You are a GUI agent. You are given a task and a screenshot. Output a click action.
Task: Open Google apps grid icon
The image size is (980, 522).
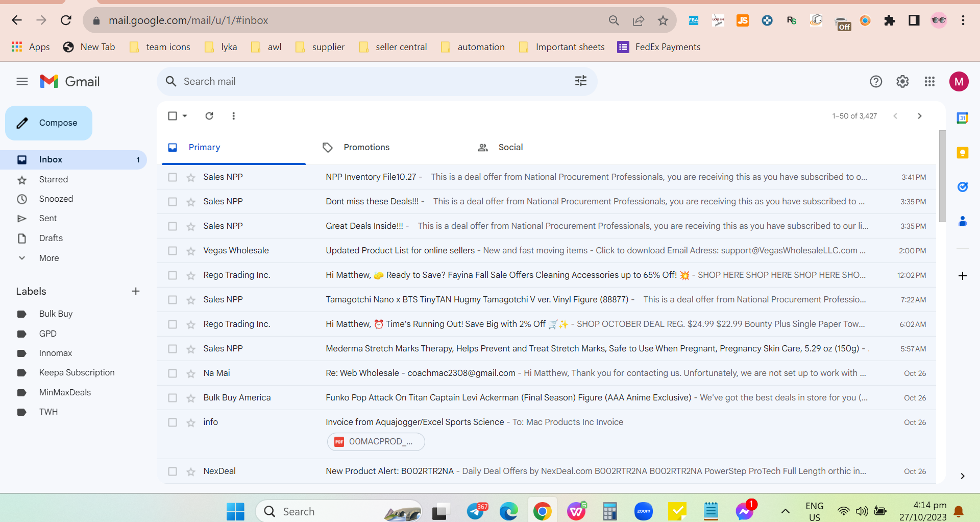[929, 82]
